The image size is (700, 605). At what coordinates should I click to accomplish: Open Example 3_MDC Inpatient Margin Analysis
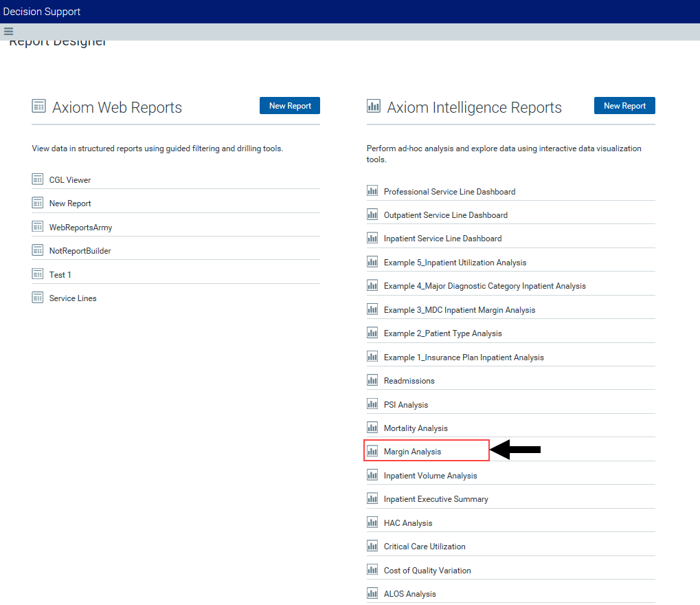tap(460, 310)
